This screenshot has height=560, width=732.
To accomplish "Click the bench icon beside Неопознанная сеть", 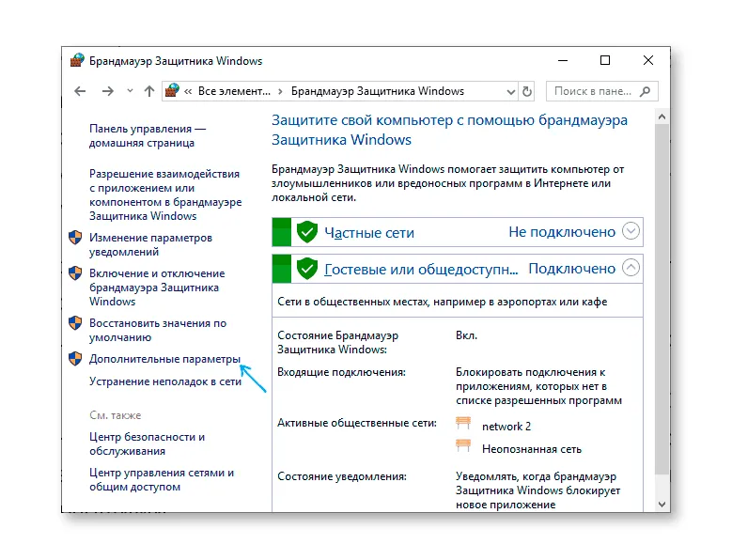I will (x=463, y=445).
